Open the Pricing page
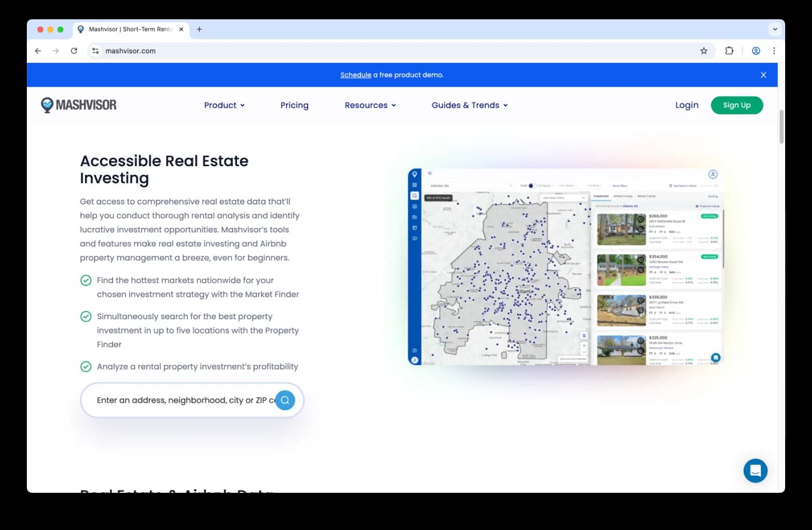 (x=294, y=105)
